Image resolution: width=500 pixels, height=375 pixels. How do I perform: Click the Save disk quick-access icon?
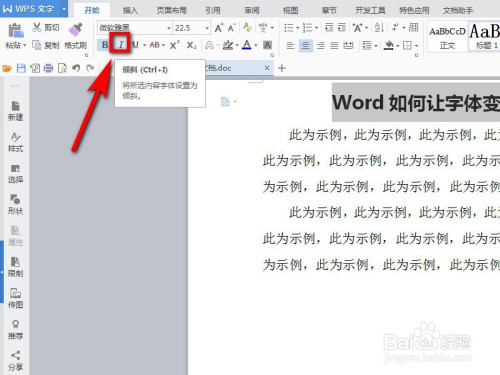pos(21,69)
